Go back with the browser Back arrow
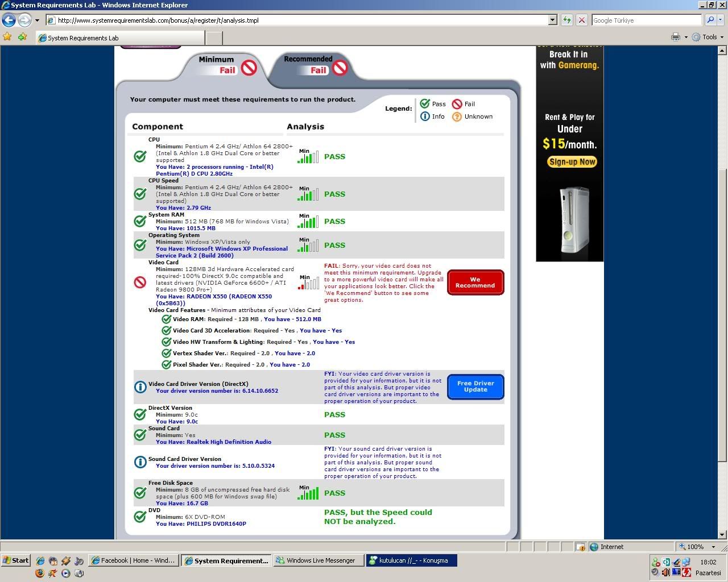728x582 pixels. [x=9, y=20]
